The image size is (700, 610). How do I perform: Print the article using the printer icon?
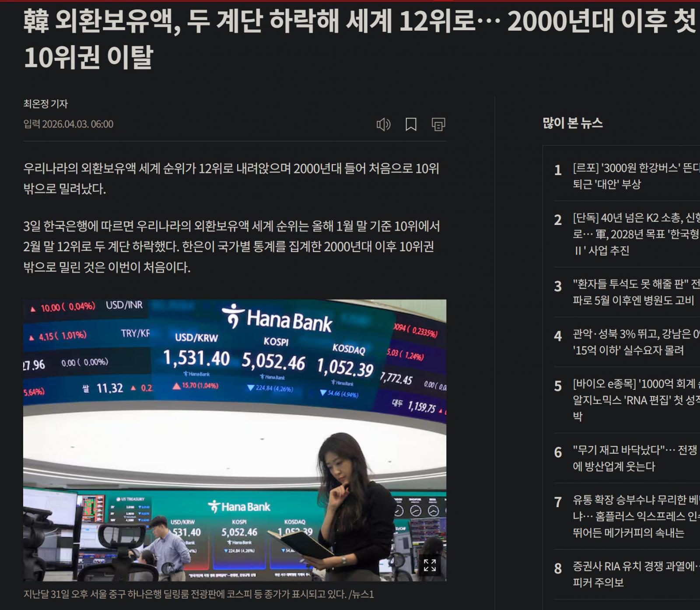click(x=438, y=125)
